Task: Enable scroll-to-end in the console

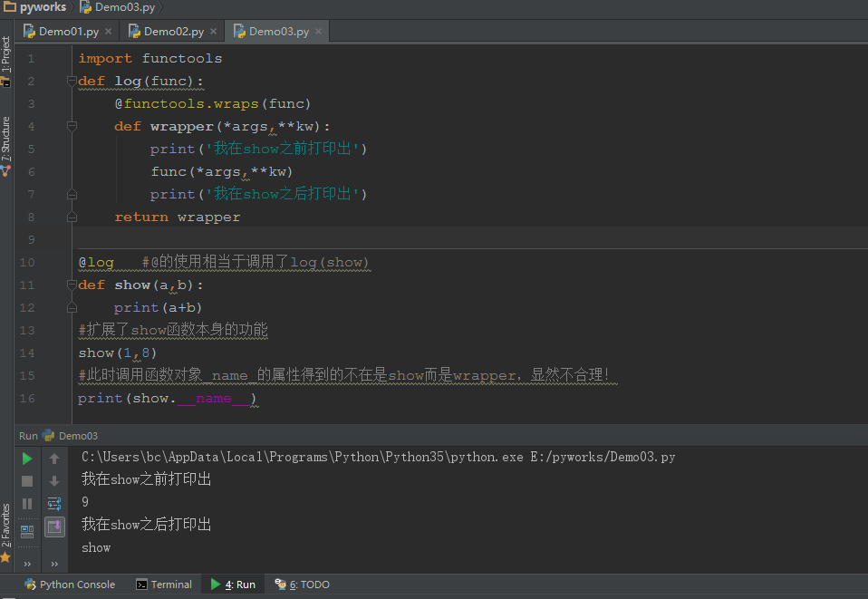Action: click(x=54, y=527)
